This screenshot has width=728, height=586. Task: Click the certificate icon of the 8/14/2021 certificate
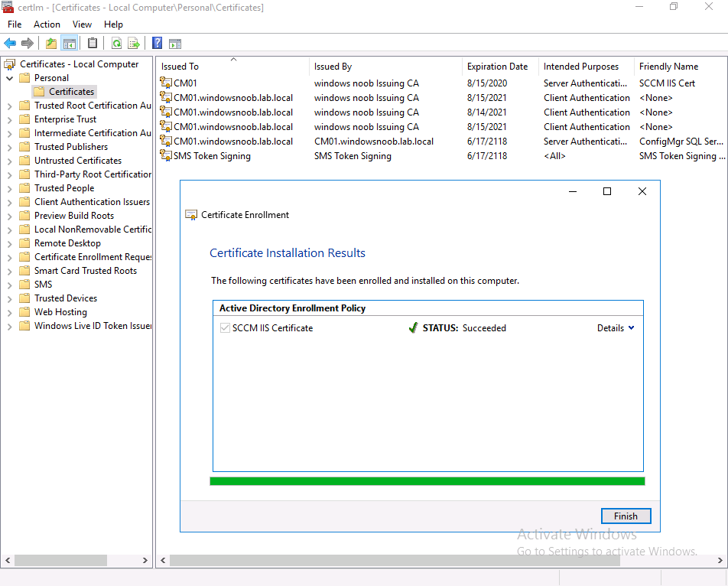coord(166,112)
